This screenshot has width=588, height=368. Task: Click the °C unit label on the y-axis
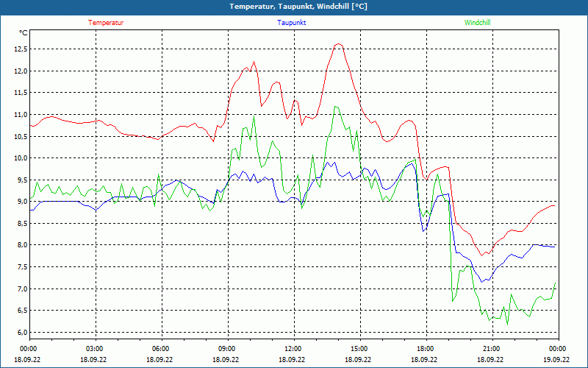[x=24, y=33]
